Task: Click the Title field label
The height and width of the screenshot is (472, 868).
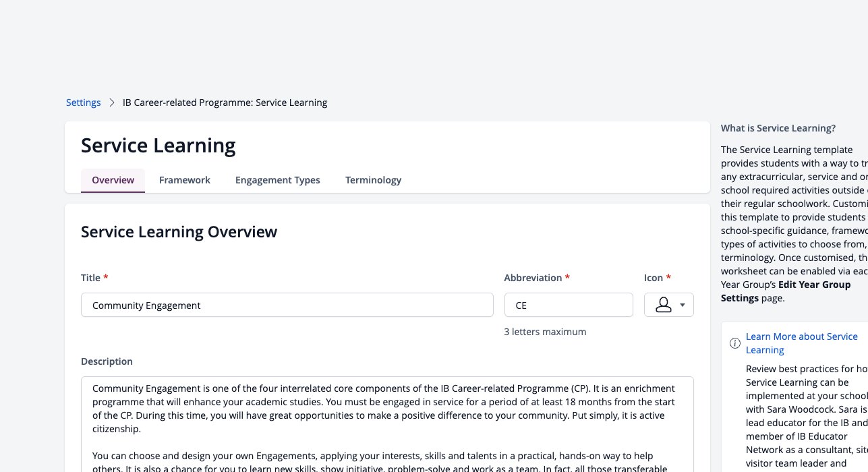Action: (x=90, y=278)
